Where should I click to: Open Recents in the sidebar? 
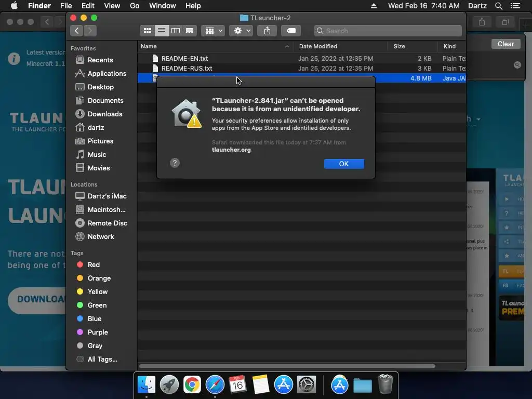point(100,60)
